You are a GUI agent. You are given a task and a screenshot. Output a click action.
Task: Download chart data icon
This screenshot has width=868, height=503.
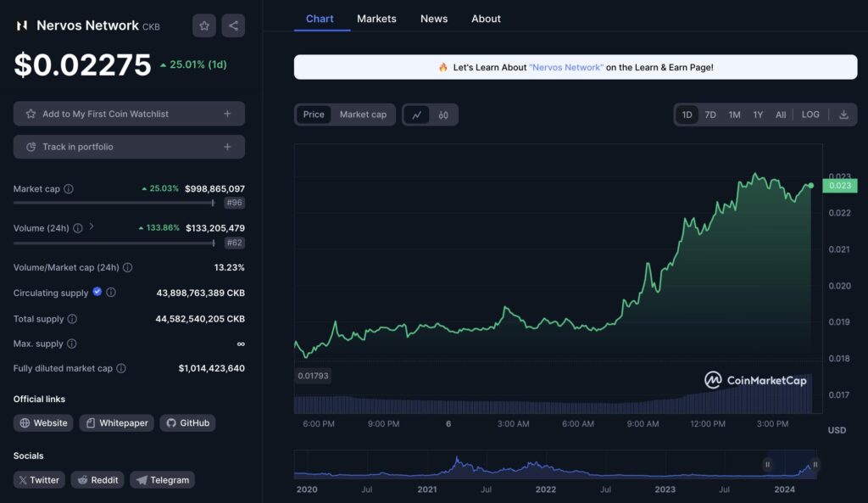coord(843,115)
